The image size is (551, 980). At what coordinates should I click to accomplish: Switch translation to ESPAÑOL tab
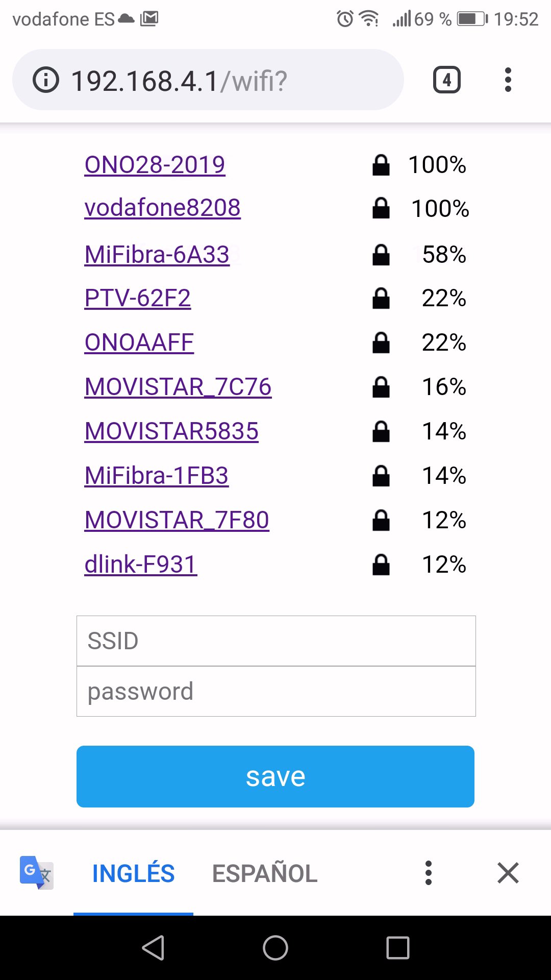tap(265, 873)
